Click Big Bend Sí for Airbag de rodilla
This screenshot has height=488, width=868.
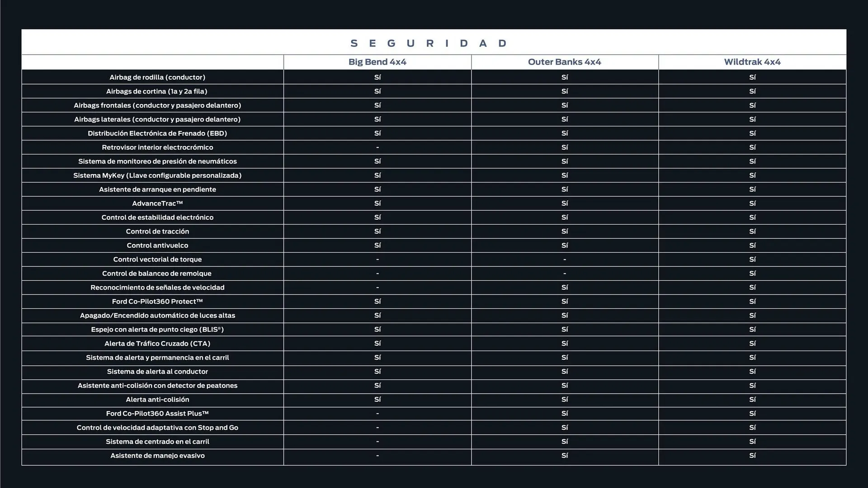(377, 77)
